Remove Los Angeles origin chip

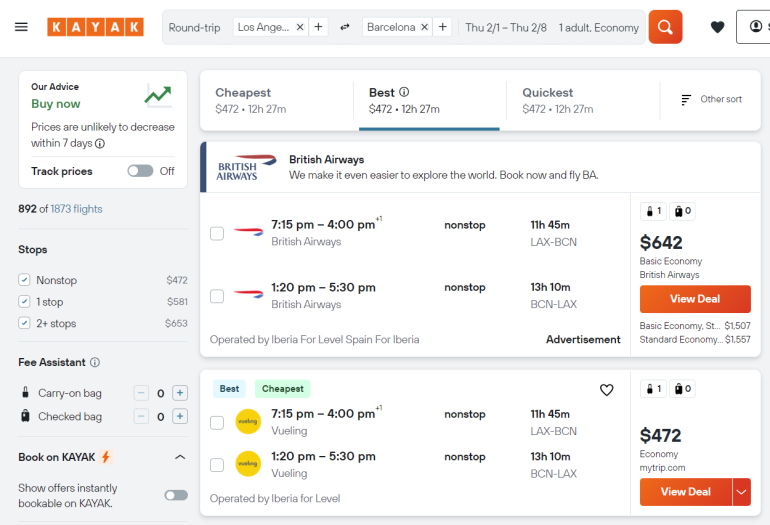(300, 27)
